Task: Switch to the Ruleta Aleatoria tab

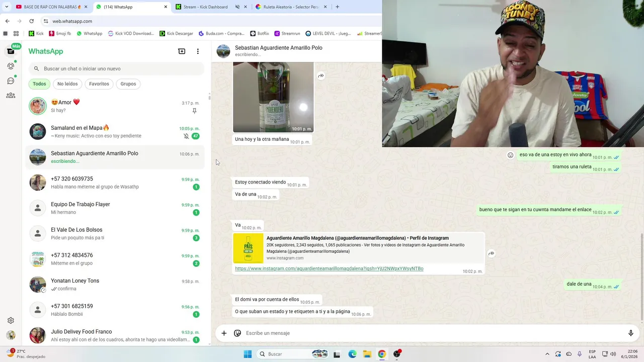Action: tap(291, 7)
